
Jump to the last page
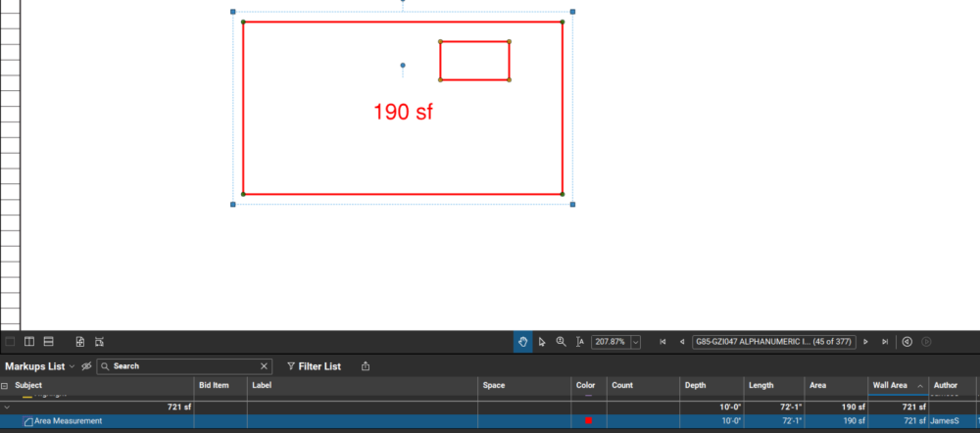point(885,342)
